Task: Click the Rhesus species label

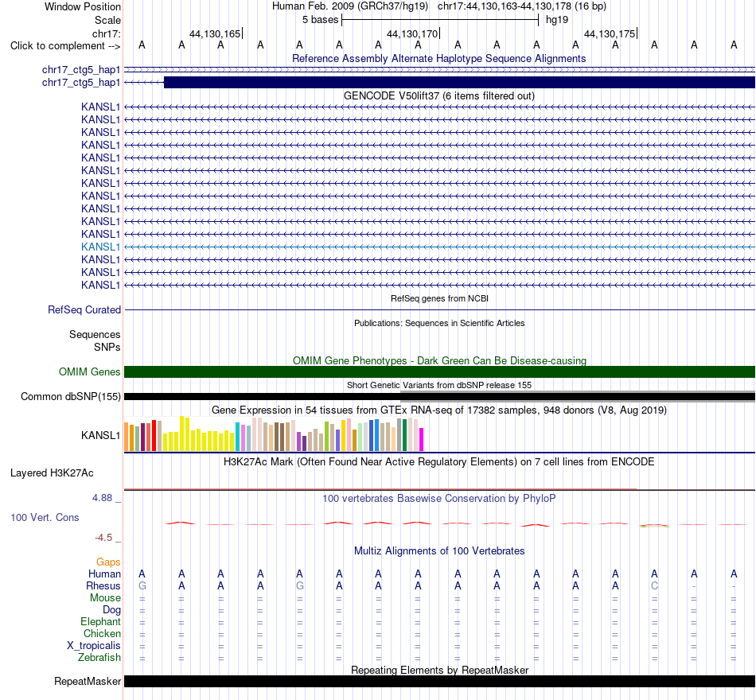Action: click(103, 585)
